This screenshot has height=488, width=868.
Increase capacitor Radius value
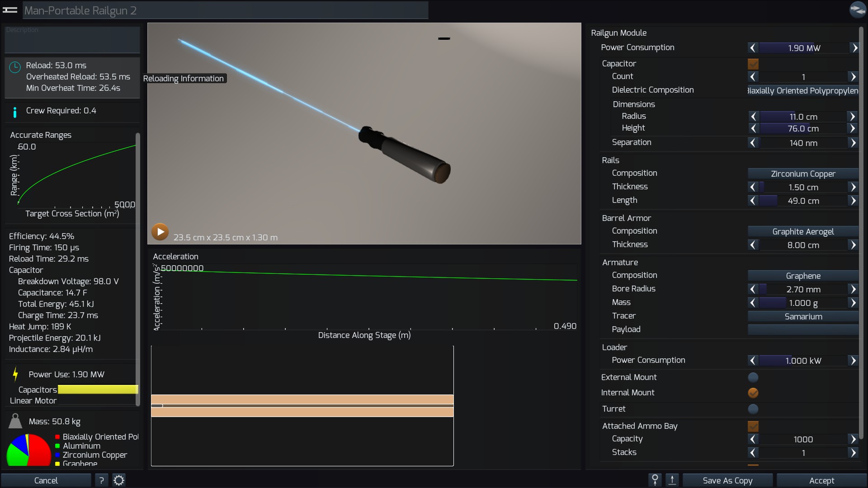(852, 117)
